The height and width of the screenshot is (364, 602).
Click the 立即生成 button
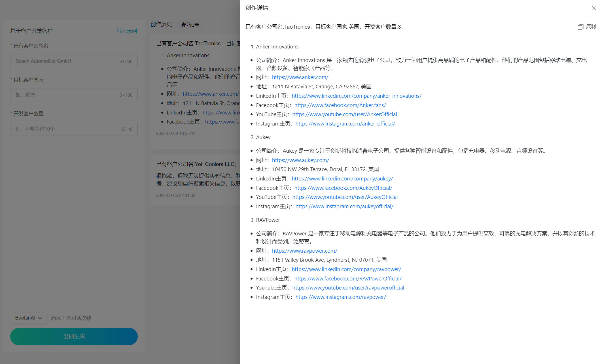pyautogui.click(x=74, y=336)
